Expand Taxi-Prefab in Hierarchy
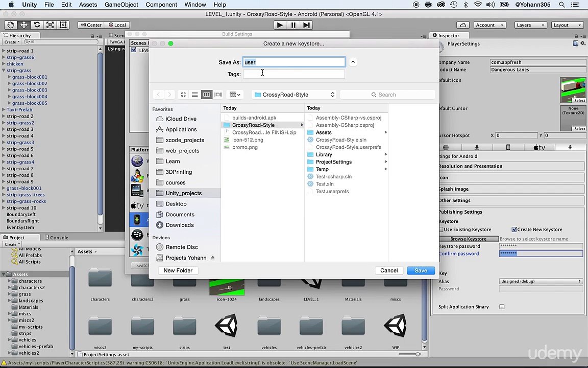This screenshot has height=368, width=588. coord(4,110)
